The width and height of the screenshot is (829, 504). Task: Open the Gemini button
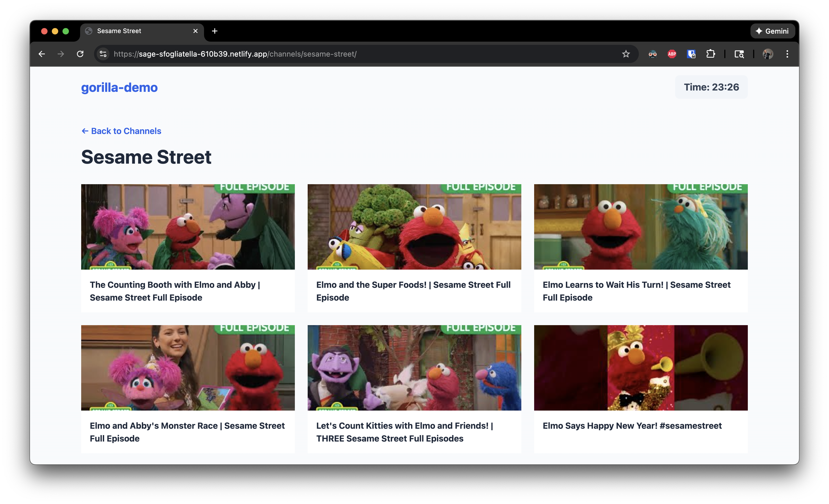tap(772, 31)
